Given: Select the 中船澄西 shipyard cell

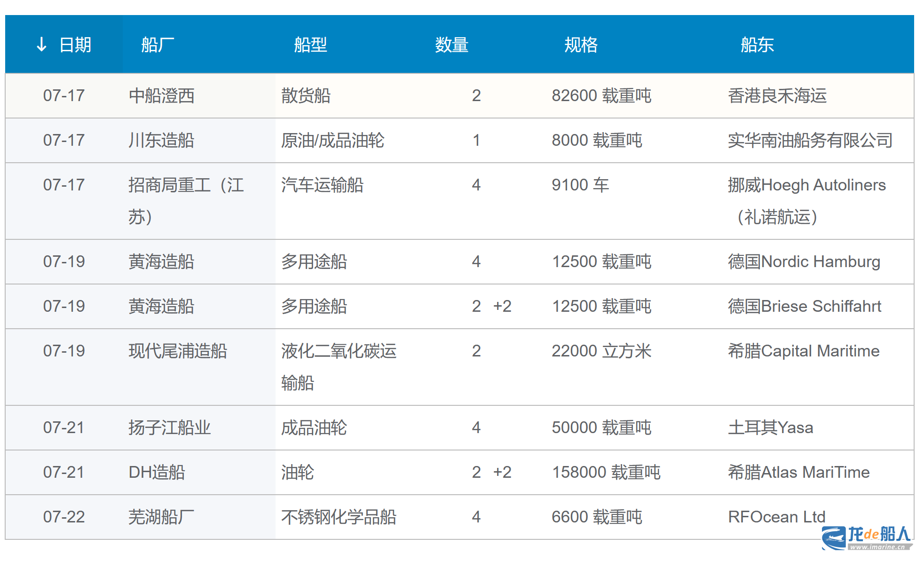Looking at the screenshot, I should pyautogui.click(x=161, y=95).
